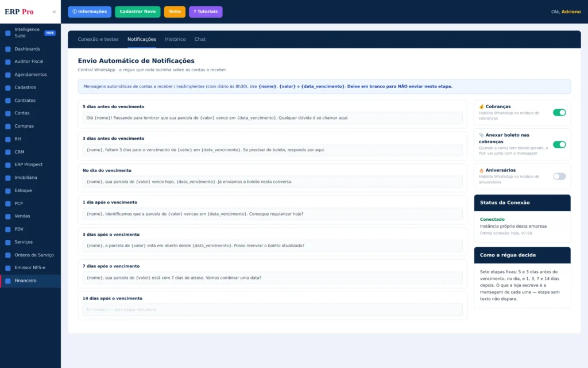The height and width of the screenshot is (368, 588).
Task: Click the Contratos sidebar icon
Action: [x=8, y=101]
